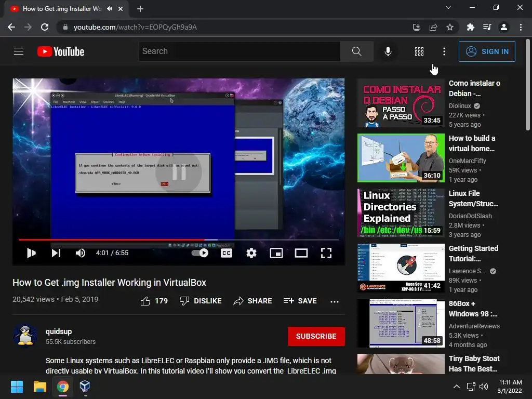Open Getting Started Tutorial video title
Screen dimensions: 532x399
click(x=473, y=254)
